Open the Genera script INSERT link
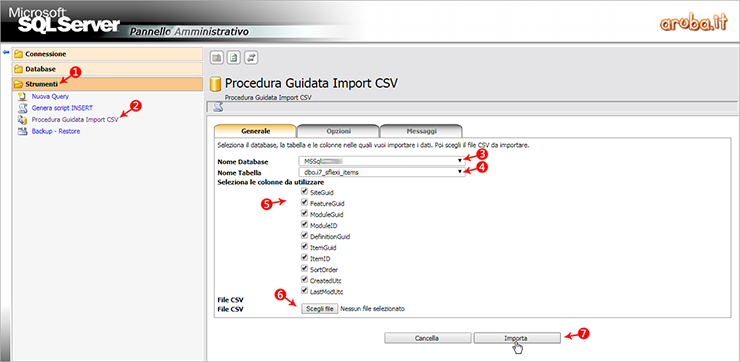Viewport: 740px width, 362px height. [62, 108]
